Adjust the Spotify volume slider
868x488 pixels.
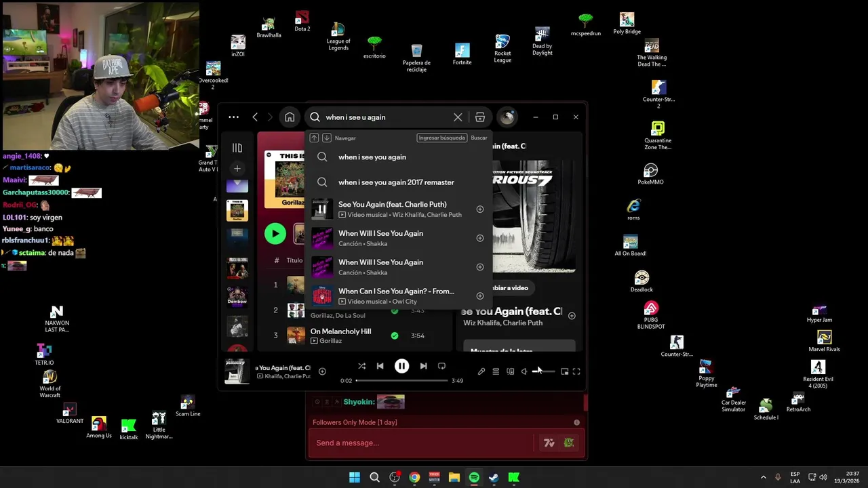(x=543, y=371)
